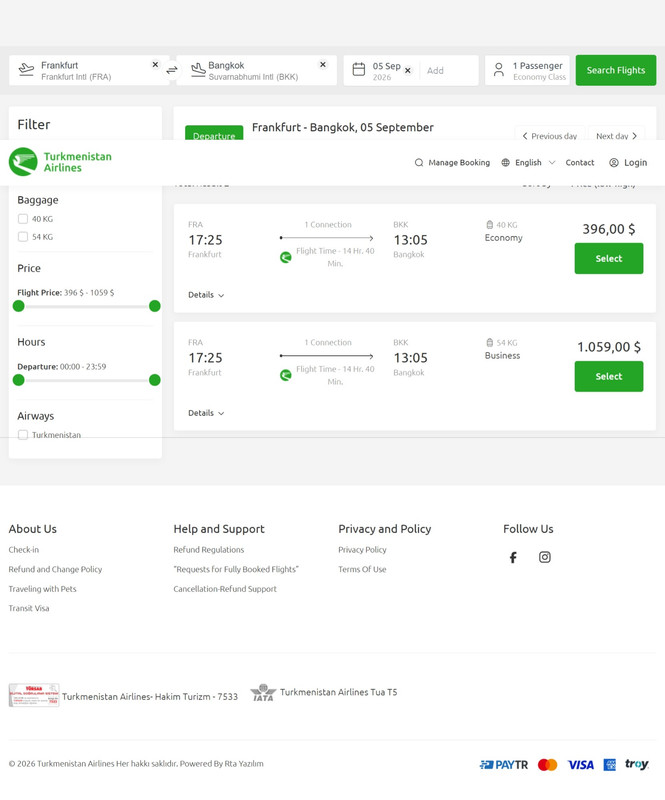Viewport: 665px width, 800px height.
Task: Click the Frankfurt origin input field
Action: (89, 70)
